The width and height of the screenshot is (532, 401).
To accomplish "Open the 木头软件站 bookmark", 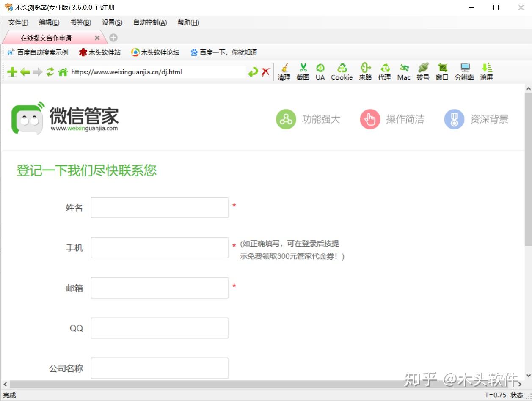I will 100,52.
